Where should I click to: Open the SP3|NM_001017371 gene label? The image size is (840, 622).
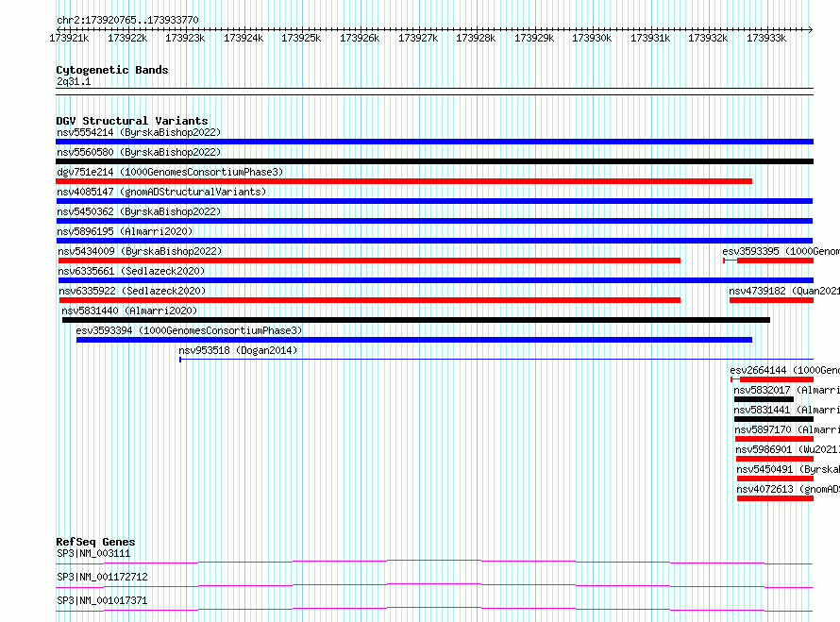[102, 600]
